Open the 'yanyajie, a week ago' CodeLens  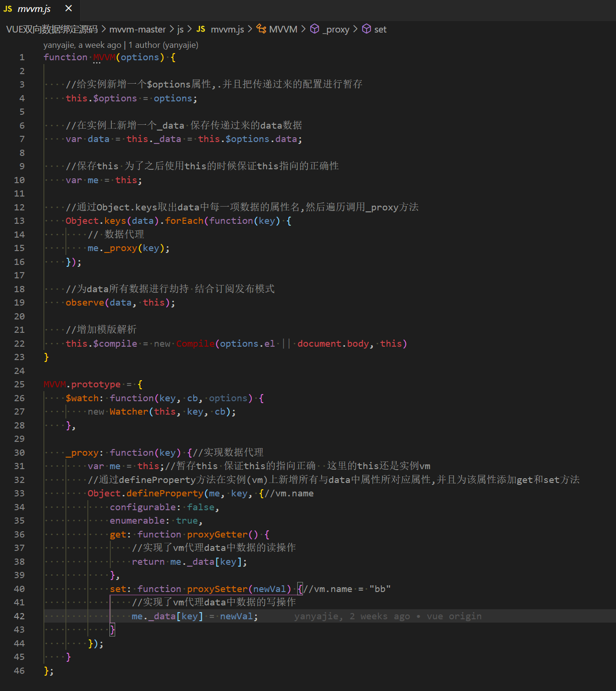point(82,45)
